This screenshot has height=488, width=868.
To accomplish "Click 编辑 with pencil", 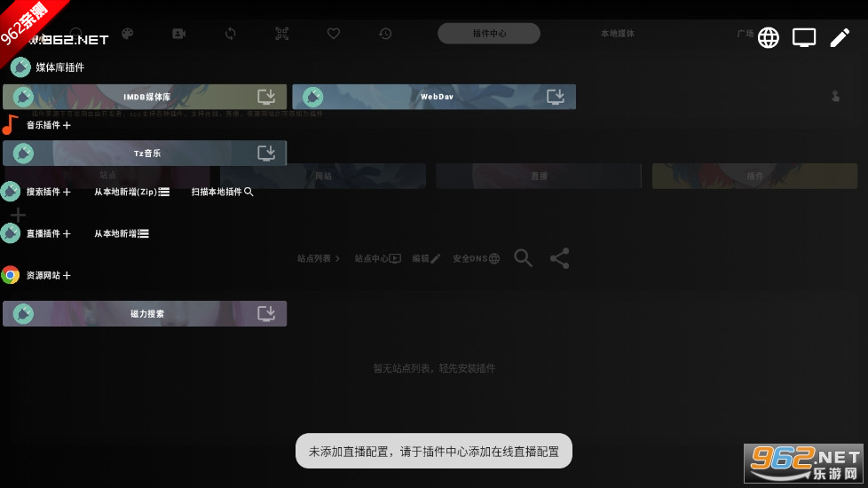I will tap(426, 258).
